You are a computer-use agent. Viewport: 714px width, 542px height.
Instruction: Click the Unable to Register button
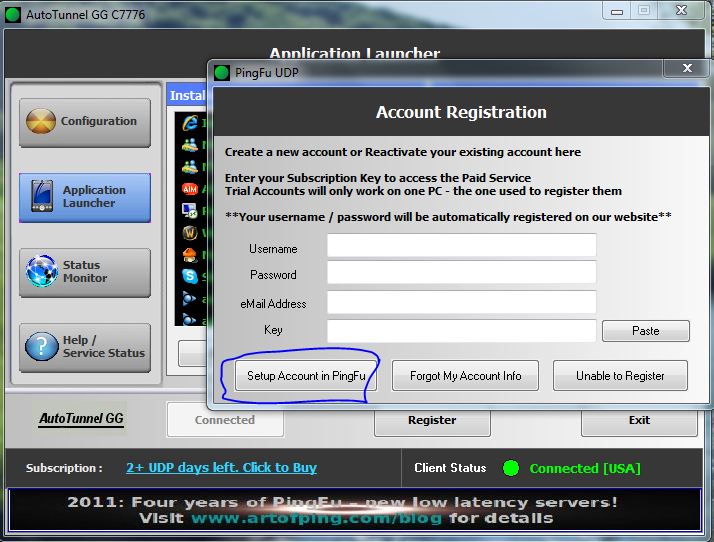click(620, 376)
